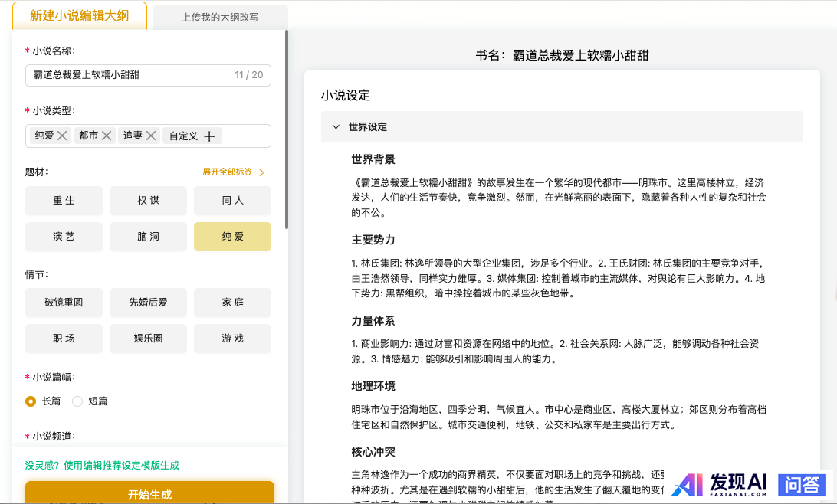Choose the 娱乐圈 plot tag
837x504 pixels.
[148, 339]
